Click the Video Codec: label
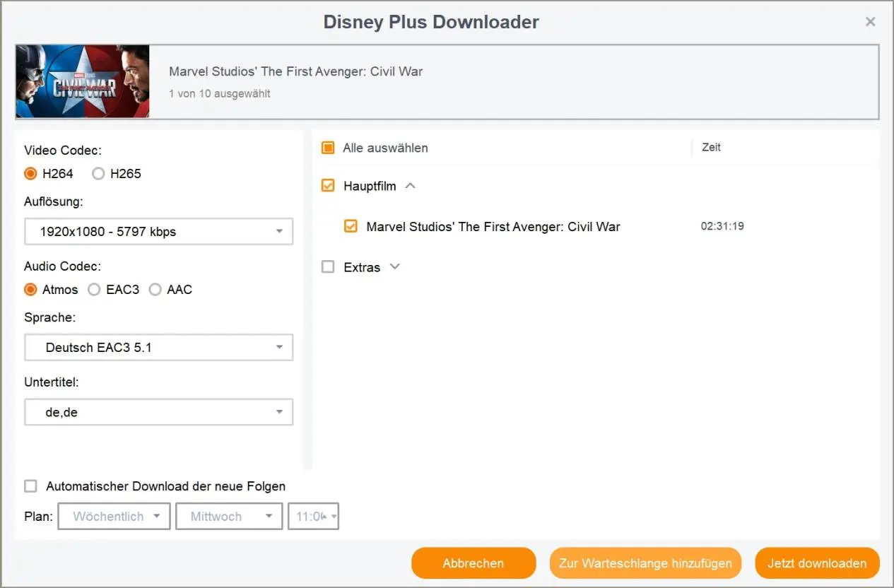 coord(63,150)
